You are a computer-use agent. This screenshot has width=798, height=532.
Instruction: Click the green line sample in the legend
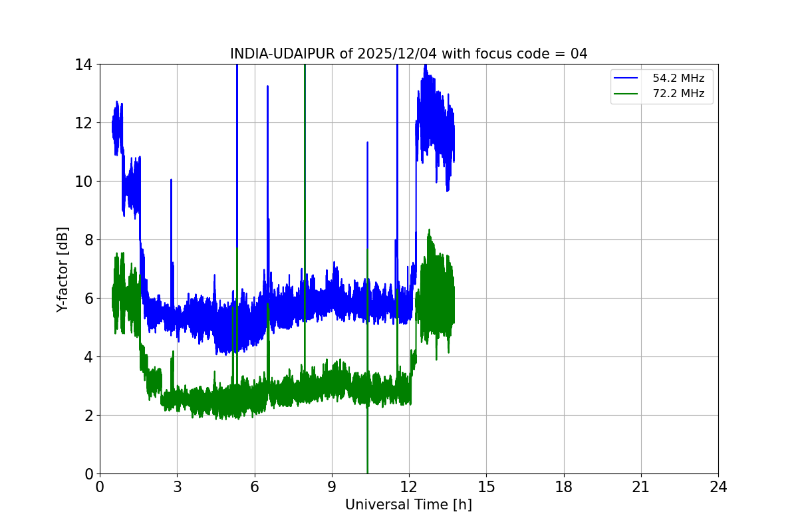coord(627,94)
